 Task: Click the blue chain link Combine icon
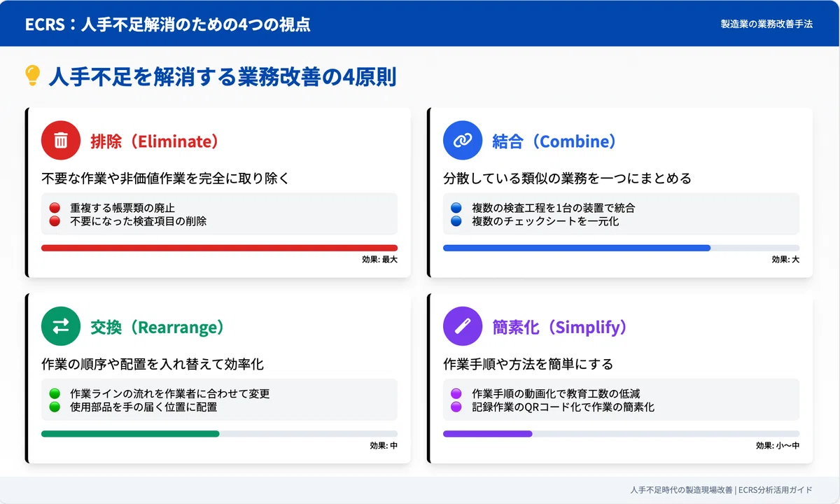click(x=463, y=141)
